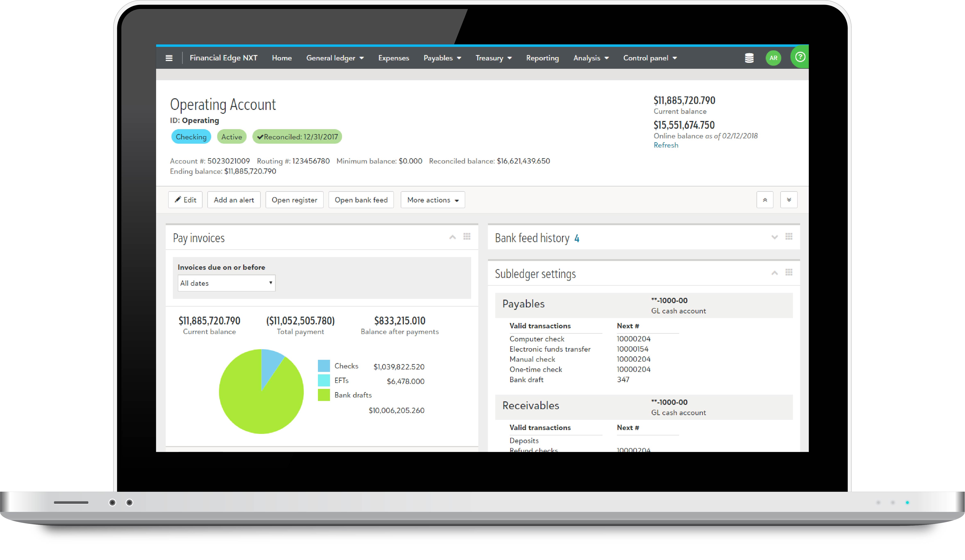This screenshot has height=560, width=965.
Task: Click balance after payments $833,215.010
Action: point(400,321)
